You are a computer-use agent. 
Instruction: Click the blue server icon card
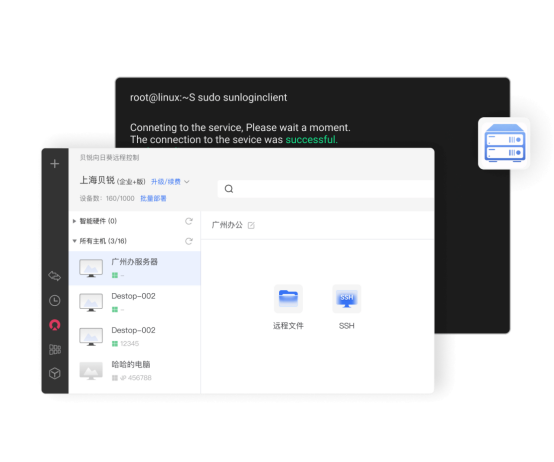(x=504, y=143)
